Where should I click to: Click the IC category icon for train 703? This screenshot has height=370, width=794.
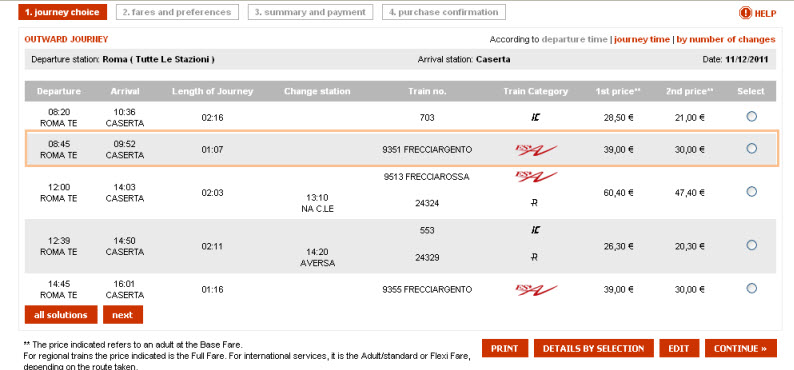tap(535, 118)
